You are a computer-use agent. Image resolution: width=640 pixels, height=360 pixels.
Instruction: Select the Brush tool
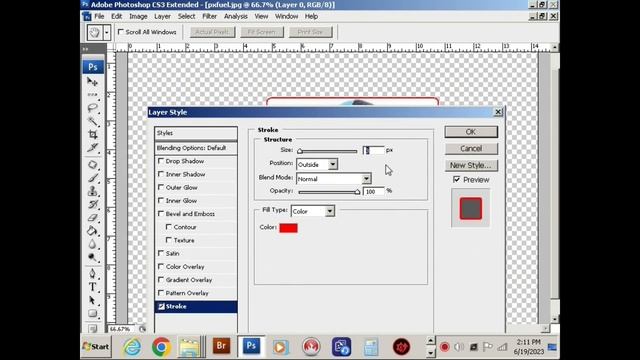pyautogui.click(x=93, y=178)
